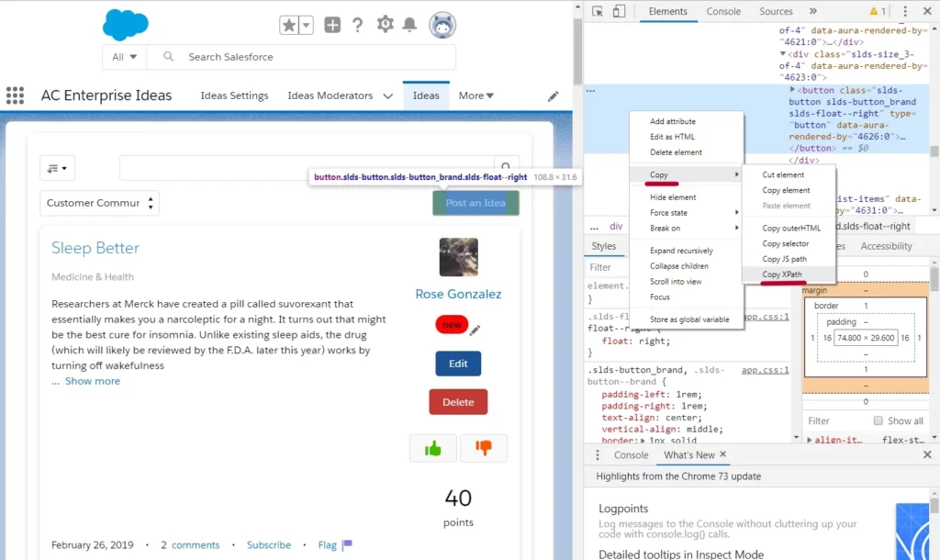Open the console drawer three-dot menu
This screenshot has height=560, width=940.
pos(597,455)
